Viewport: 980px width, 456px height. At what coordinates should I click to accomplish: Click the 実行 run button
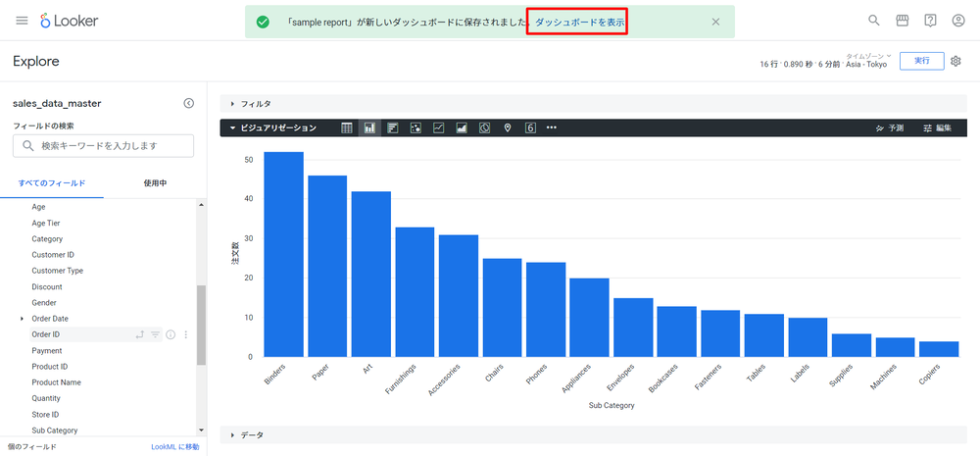coord(922,61)
